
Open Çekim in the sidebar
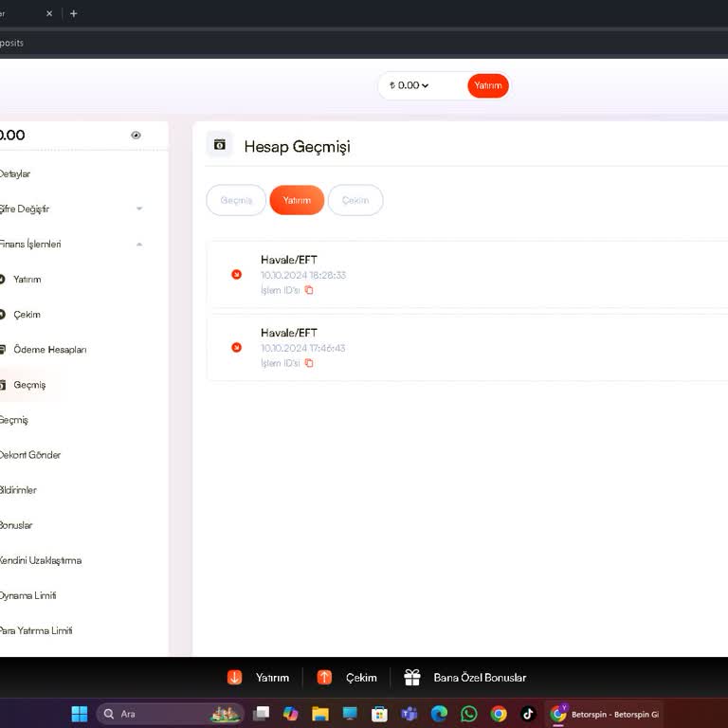[27, 315]
